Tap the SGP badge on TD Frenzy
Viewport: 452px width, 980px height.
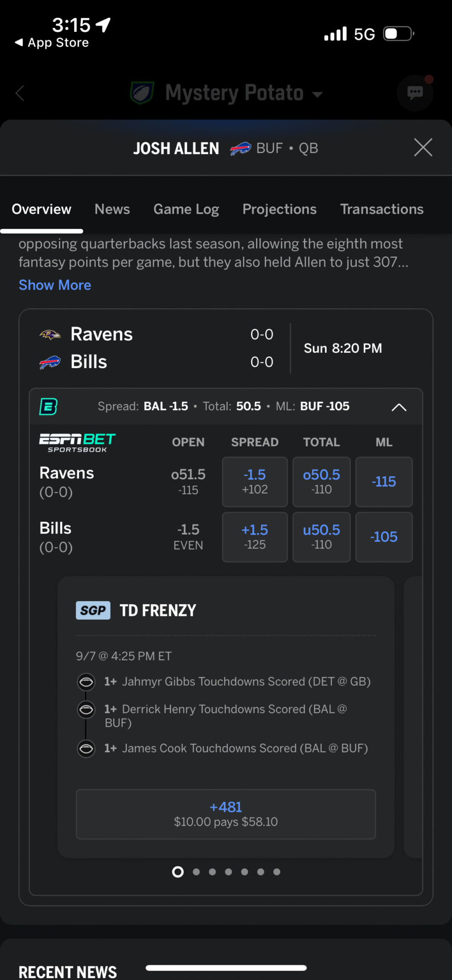tap(93, 611)
